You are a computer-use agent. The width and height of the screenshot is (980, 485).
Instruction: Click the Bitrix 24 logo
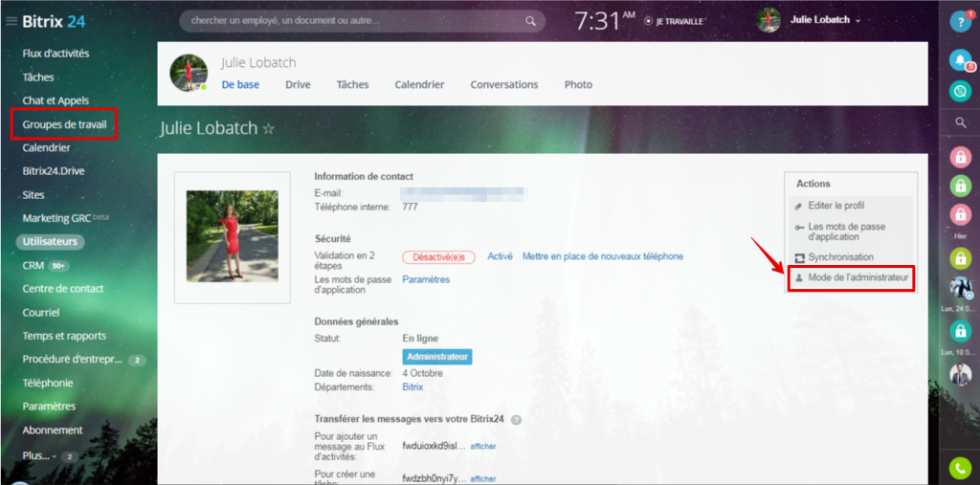coord(54,21)
